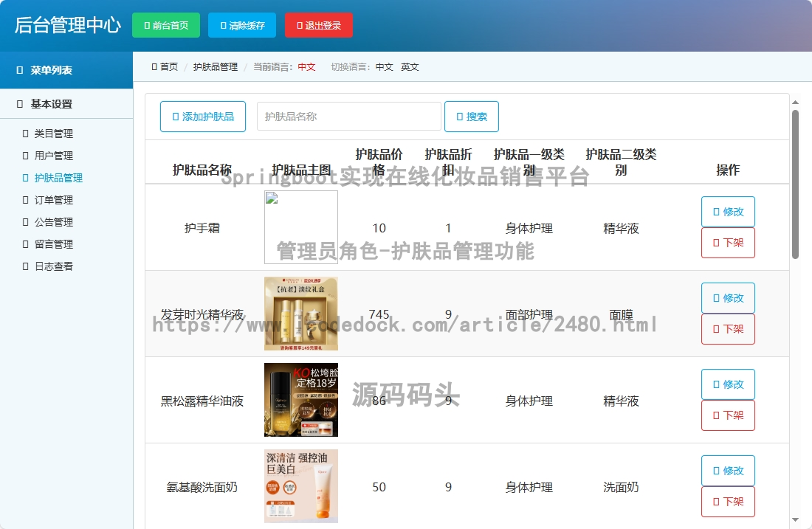Open 日志查看 in the sidebar
Image resolution: width=812 pixels, height=529 pixels.
tap(53, 266)
